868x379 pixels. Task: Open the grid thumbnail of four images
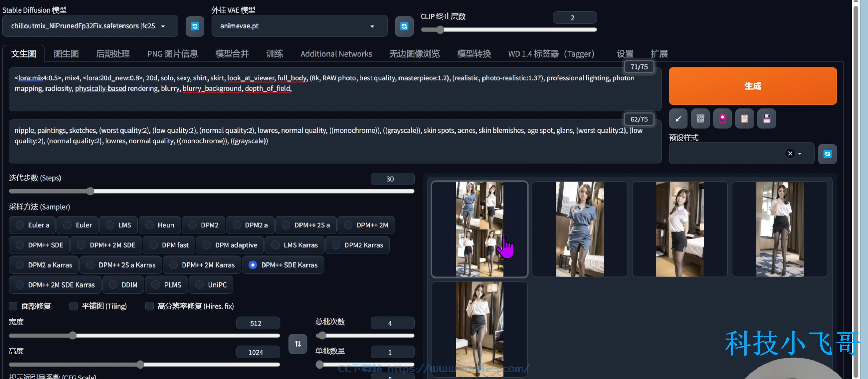pos(479,229)
